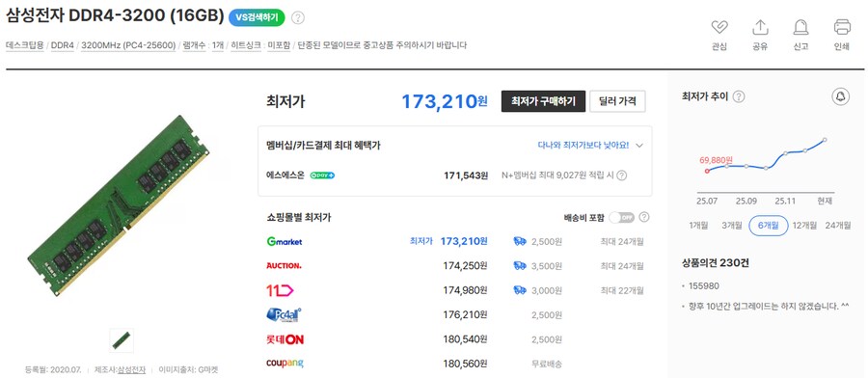Click 무료배송 text in coupang row
Screen dimensions: 868x378
pos(547,364)
